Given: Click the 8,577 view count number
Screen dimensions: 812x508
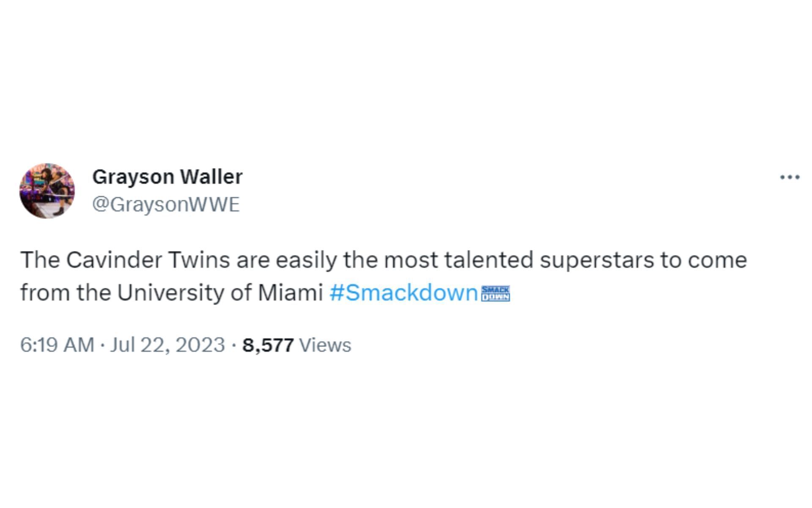Looking at the screenshot, I should (268, 345).
